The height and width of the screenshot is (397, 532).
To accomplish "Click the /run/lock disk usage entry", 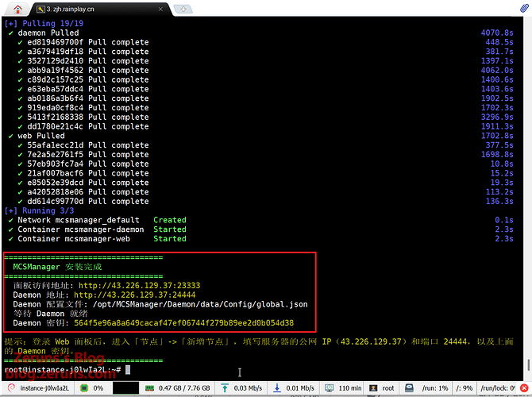I will [497, 387].
